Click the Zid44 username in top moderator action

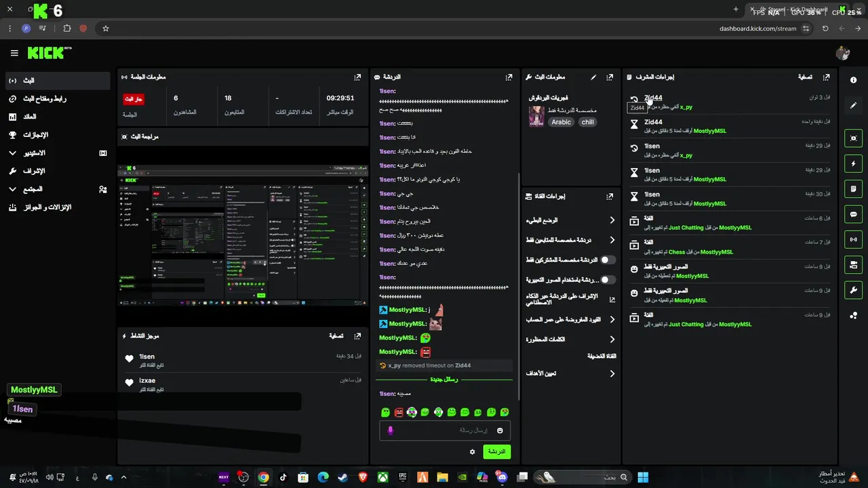coord(653,98)
